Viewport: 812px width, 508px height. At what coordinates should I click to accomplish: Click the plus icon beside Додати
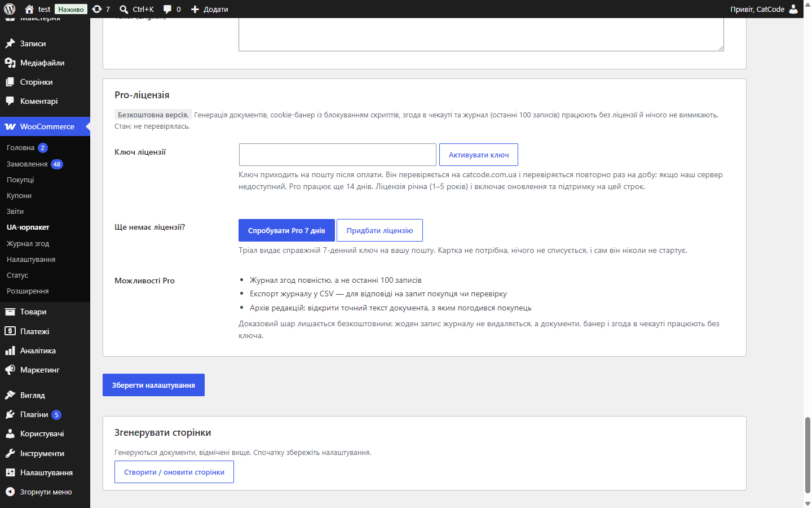coord(195,9)
